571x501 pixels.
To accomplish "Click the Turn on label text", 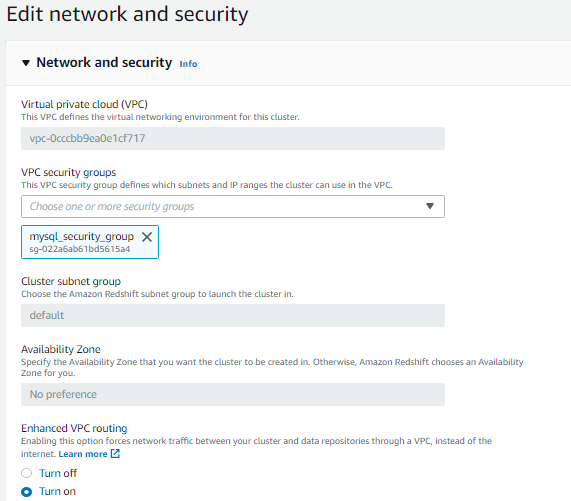I will [x=58, y=491].
